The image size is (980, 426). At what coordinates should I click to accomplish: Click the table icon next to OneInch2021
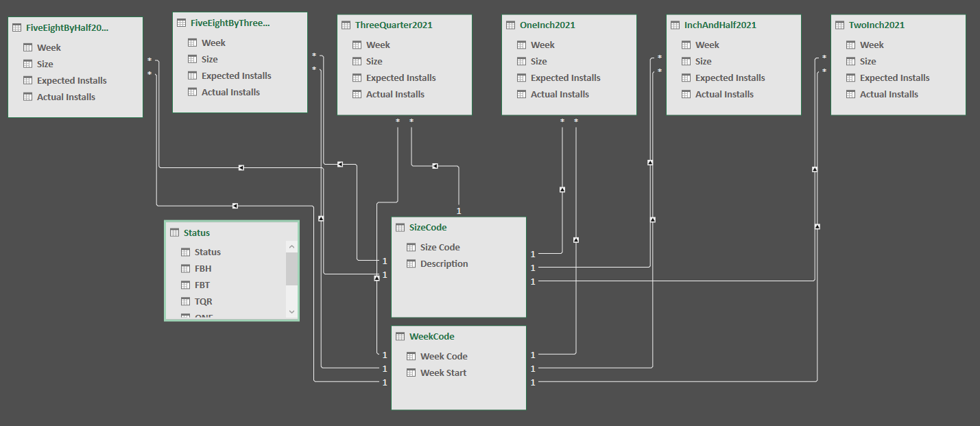pyautogui.click(x=511, y=25)
